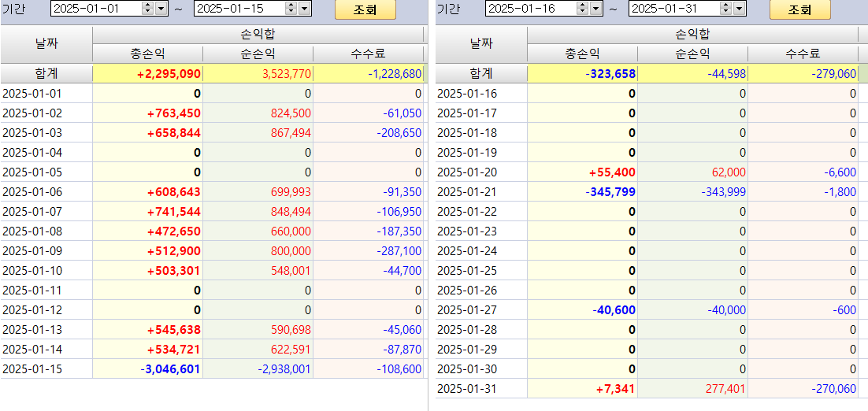Click the 총손익 column header in left table
This screenshot has width=868, height=411.
147,54
